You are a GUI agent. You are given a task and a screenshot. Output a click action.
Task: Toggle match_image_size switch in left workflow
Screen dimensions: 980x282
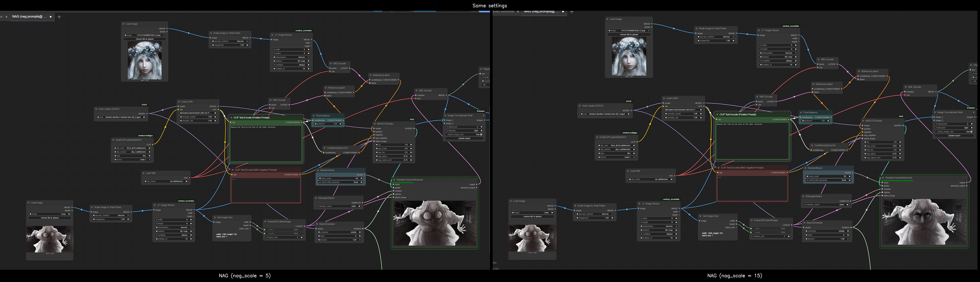coord(481,135)
